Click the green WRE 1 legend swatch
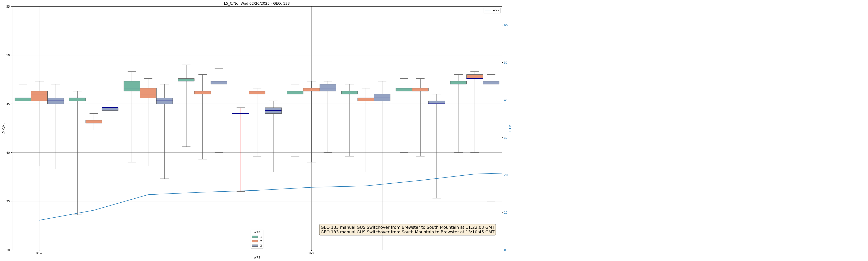This screenshot has width=868, height=261. [x=255, y=237]
